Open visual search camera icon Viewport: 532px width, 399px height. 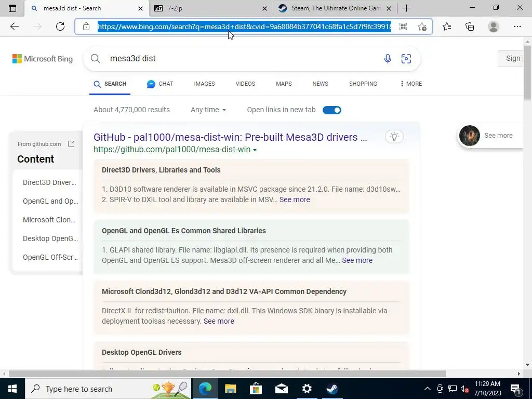406,58
